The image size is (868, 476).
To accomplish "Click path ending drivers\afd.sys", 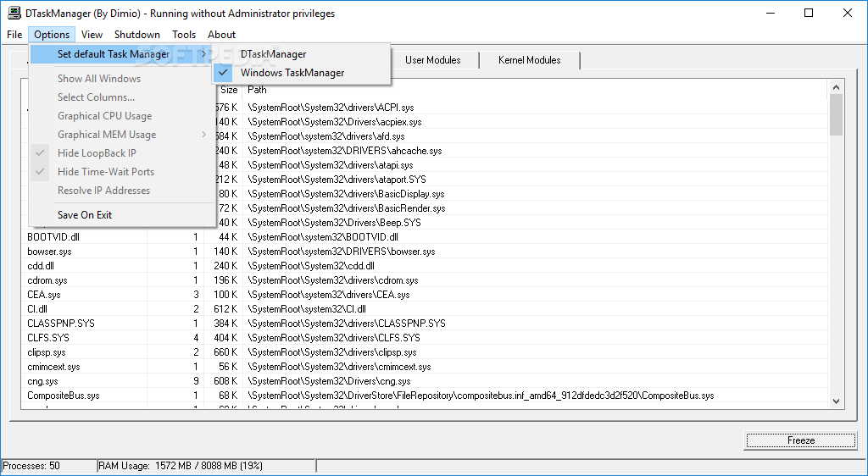I will [326, 136].
